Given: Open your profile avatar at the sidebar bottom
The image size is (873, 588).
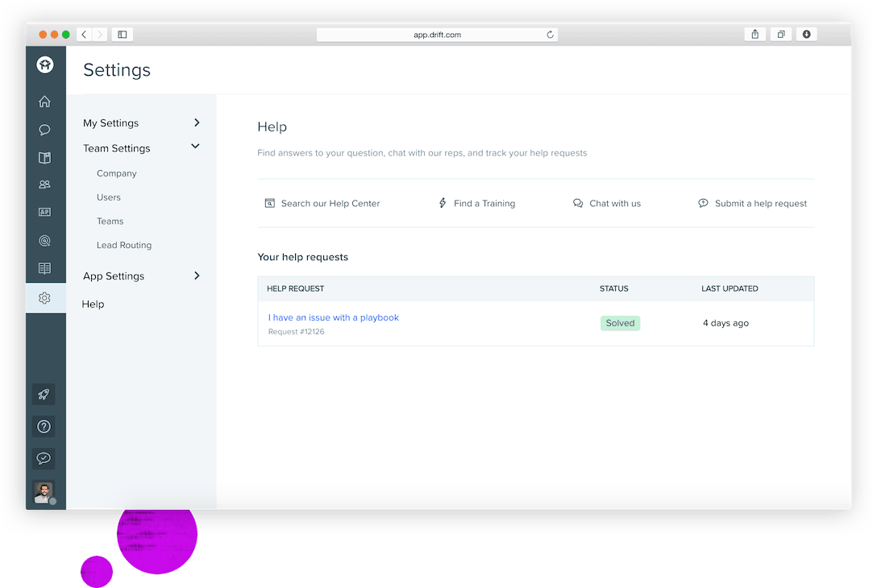Looking at the screenshot, I should 43,492.
